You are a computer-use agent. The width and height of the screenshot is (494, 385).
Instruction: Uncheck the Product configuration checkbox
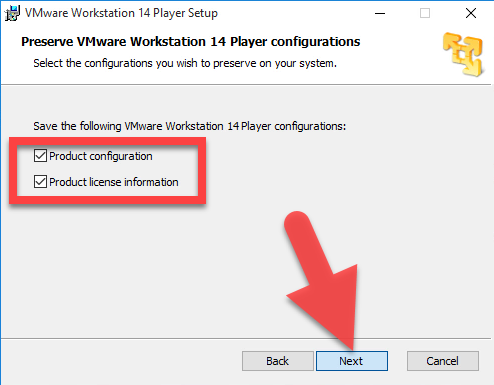tap(40, 156)
